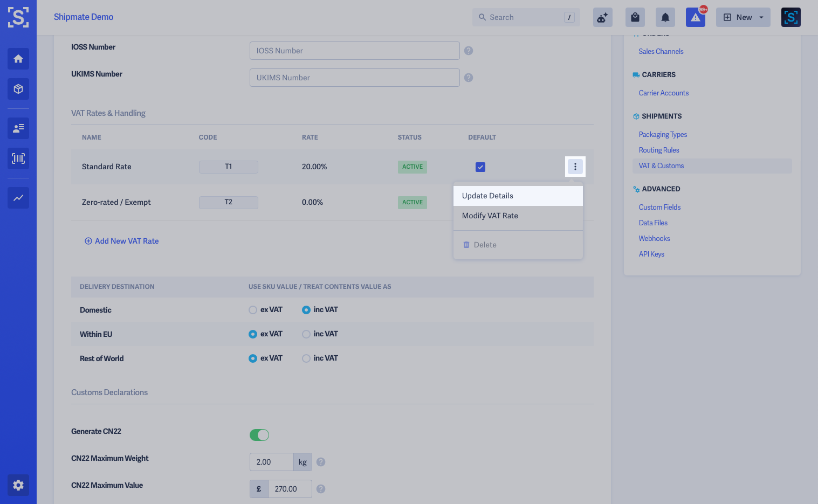Choose Delete from the context menu
The height and width of the screenshot is (504, 818).
[x=518, y=245]
